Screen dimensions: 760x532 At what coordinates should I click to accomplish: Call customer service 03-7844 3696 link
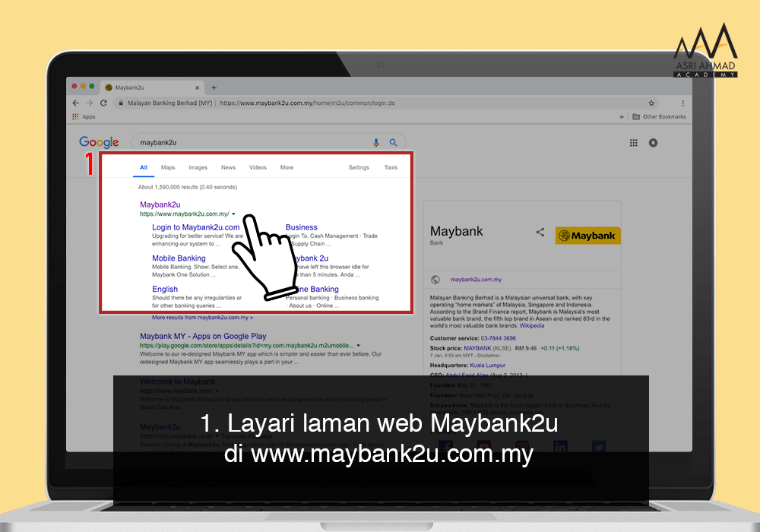coord(499,338)
